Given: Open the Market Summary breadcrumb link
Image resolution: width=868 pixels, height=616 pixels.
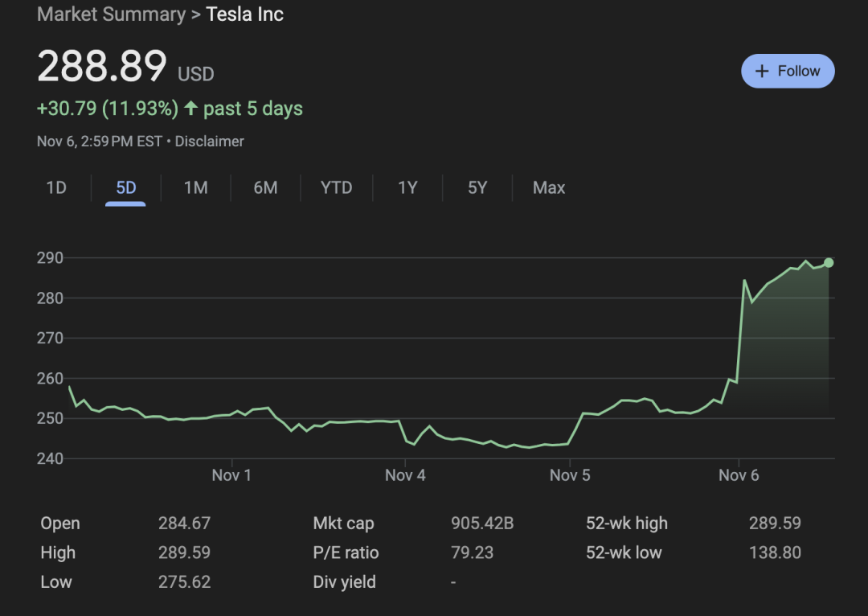Looking at the screenshot, I should 111,14.
